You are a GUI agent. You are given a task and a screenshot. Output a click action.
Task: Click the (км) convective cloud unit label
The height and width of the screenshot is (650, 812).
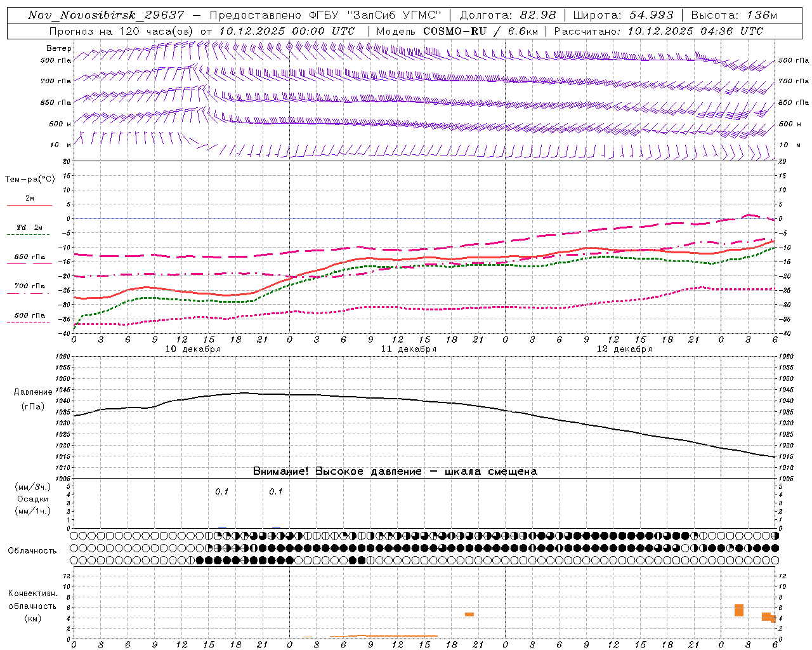coord(33,618)
